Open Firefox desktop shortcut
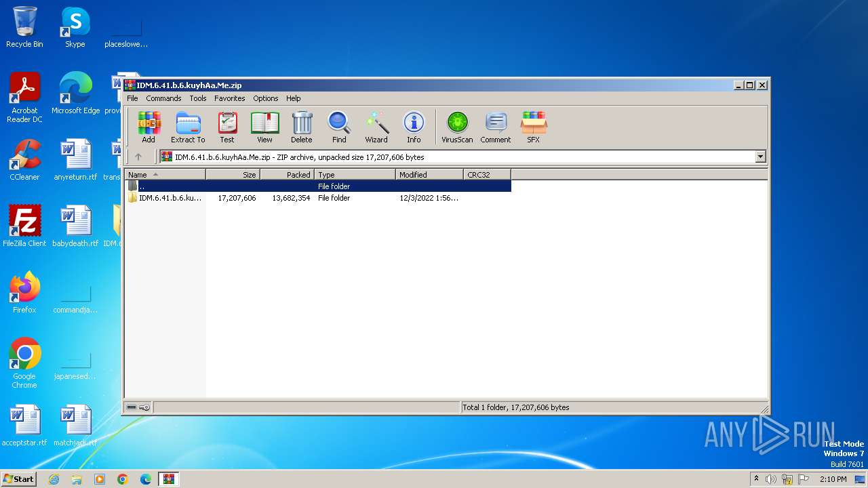Image resolution: width=868 pixels, height=488 pixels. (x=24, y=293)
